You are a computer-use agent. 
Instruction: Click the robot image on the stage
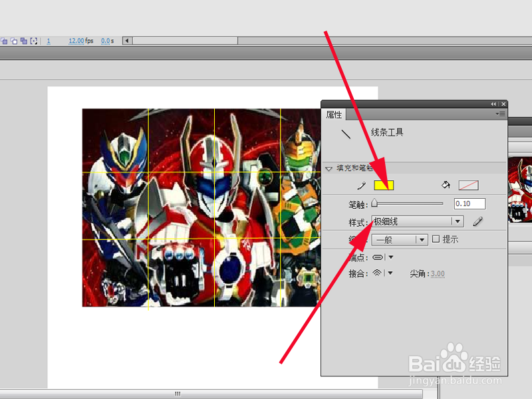point(201,207)
